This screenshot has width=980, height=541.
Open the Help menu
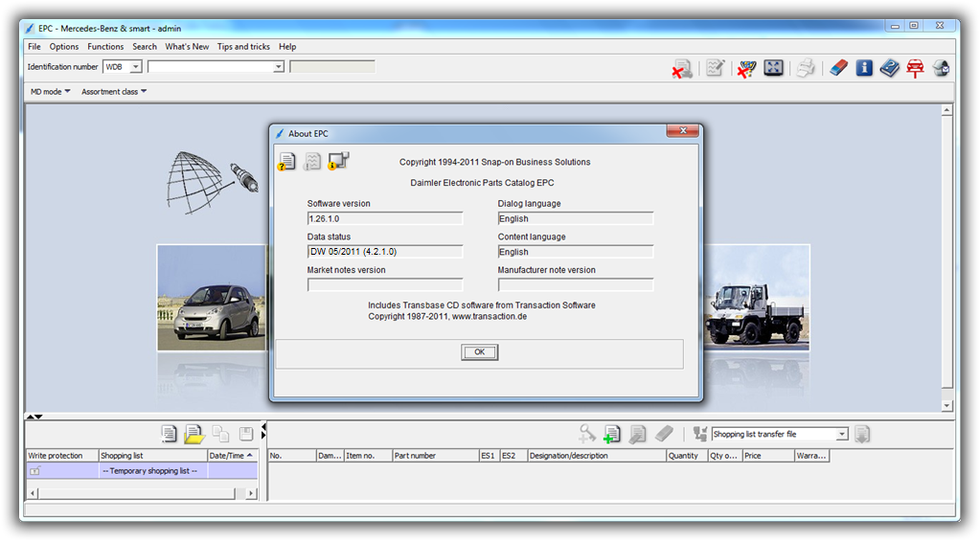pyautogui.click(x=287, y=46)
